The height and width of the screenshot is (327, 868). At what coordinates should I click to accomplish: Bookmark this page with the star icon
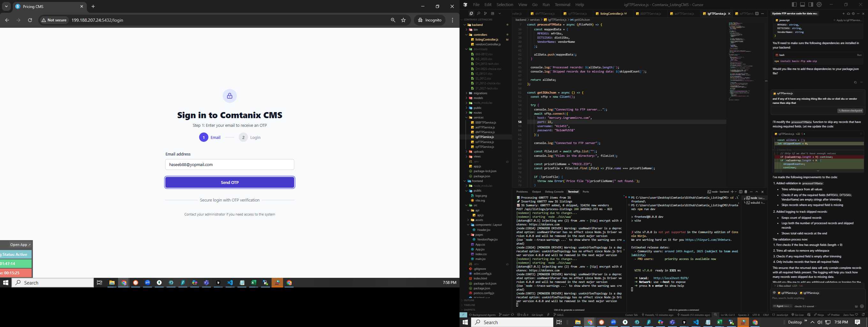[x=403, y=20]
